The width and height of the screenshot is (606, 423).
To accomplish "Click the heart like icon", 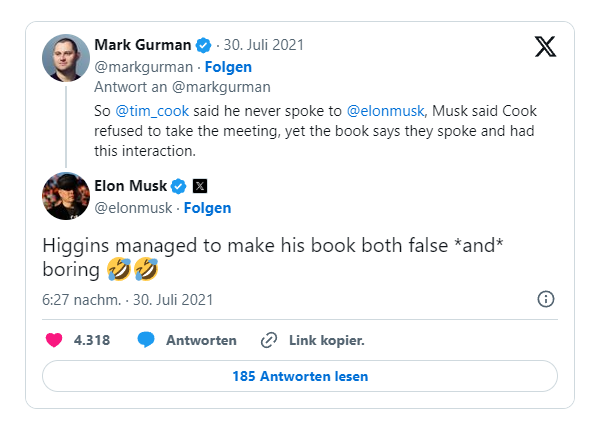I will [54, 340].
